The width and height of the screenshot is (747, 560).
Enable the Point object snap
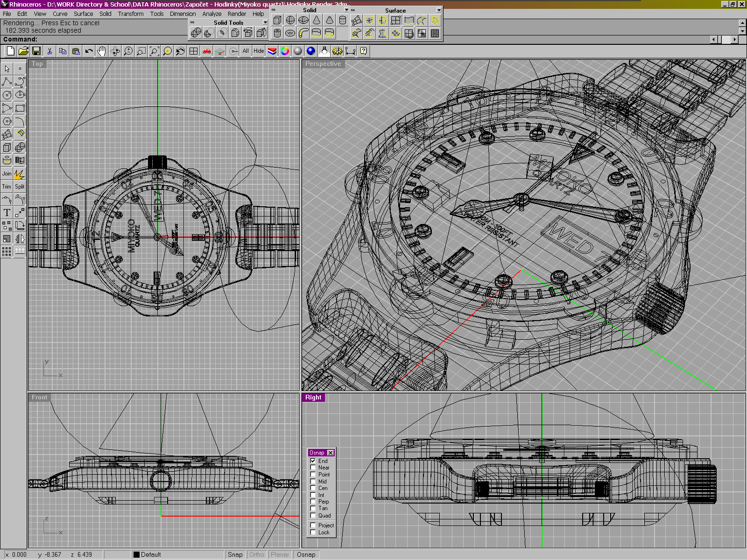pyautogui.click(x=313, y=475)
